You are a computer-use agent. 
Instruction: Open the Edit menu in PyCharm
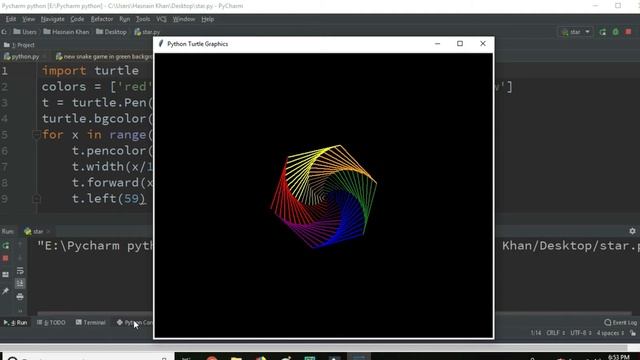pyautogui.click(x=11, y=19)
